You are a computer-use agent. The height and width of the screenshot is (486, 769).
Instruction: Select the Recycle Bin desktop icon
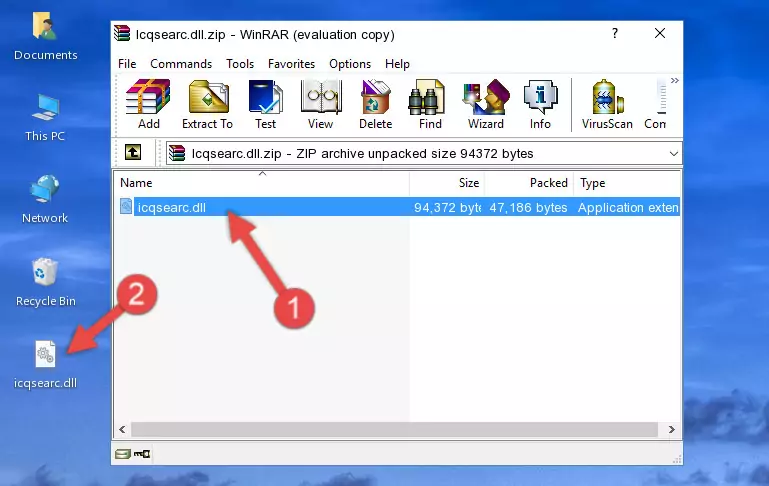[46, 282]
